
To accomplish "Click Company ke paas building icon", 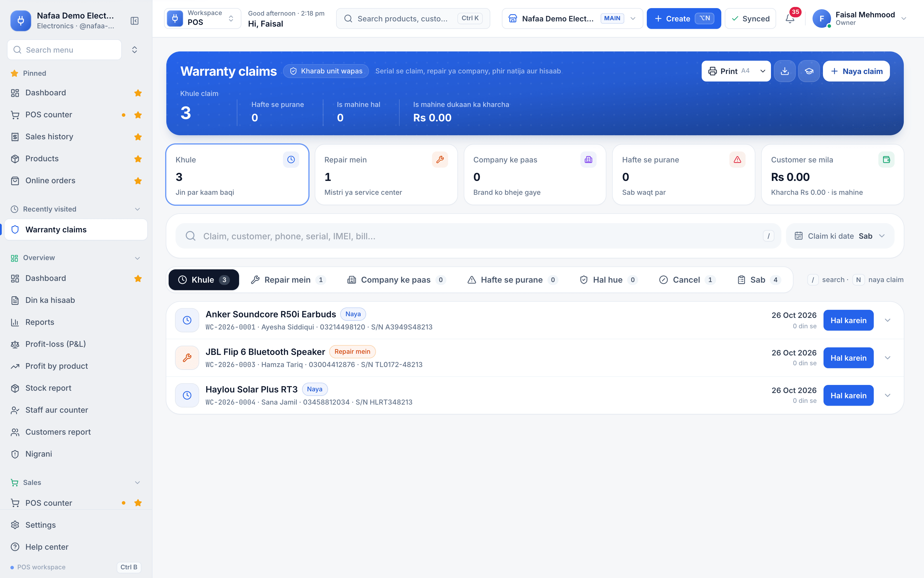I will click(x=588, y=160).
